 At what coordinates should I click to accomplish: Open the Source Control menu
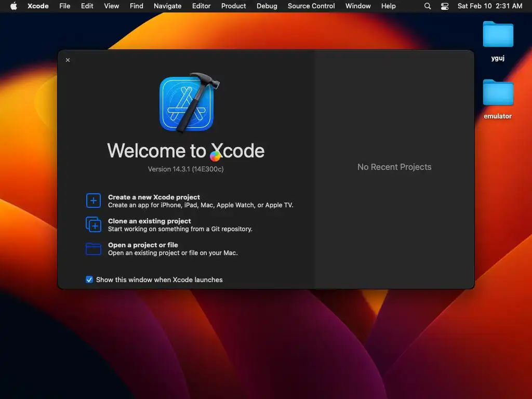[x=311, y=6]
